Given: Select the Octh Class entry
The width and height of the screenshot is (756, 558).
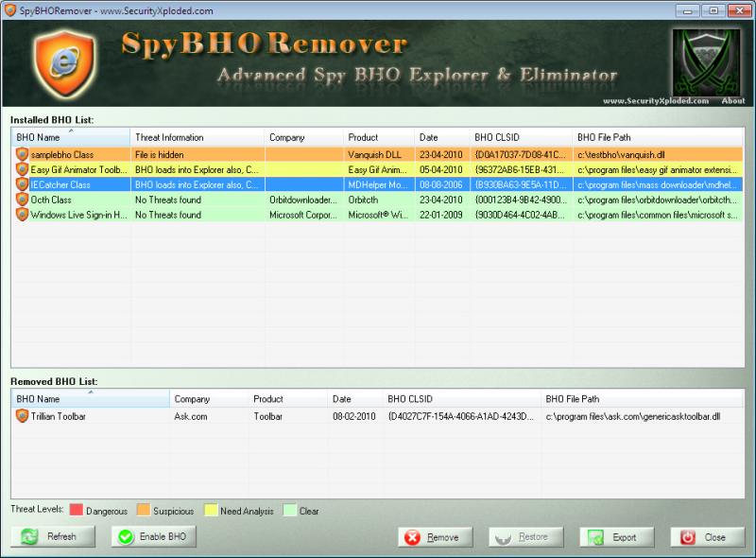Looking at the screenshot, I should [x=377, y=200].
